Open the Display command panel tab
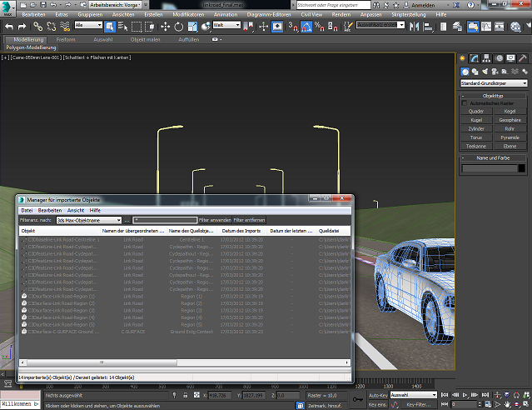532x410 pixels. point(509,58)
